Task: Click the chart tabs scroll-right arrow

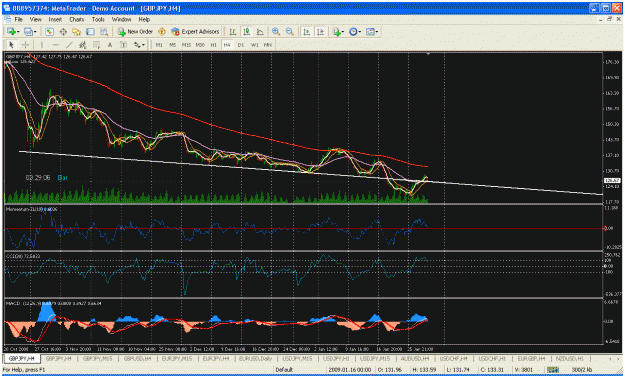Action: [x=618, y=359]
